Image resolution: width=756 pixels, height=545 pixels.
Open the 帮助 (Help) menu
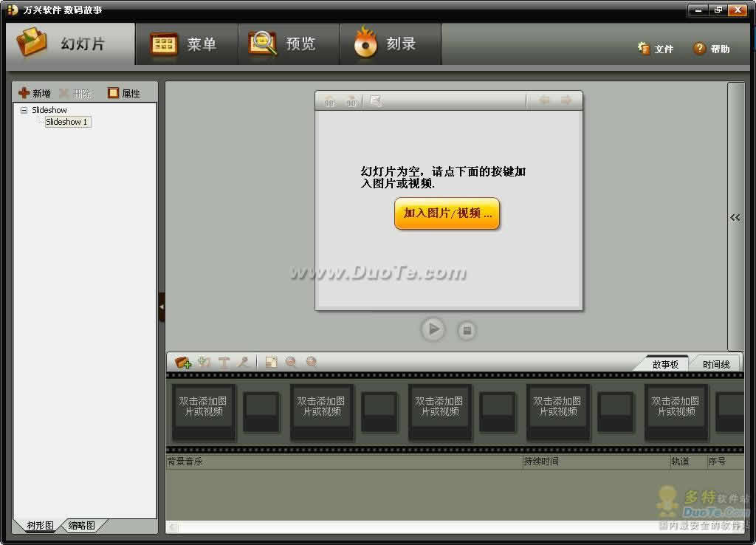tap(712, 49)
